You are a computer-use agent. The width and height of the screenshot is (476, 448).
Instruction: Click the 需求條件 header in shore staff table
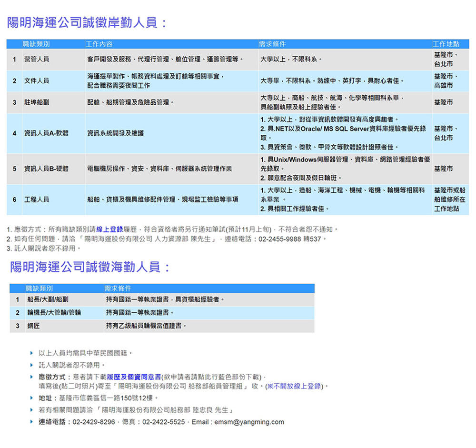(272, 44)
